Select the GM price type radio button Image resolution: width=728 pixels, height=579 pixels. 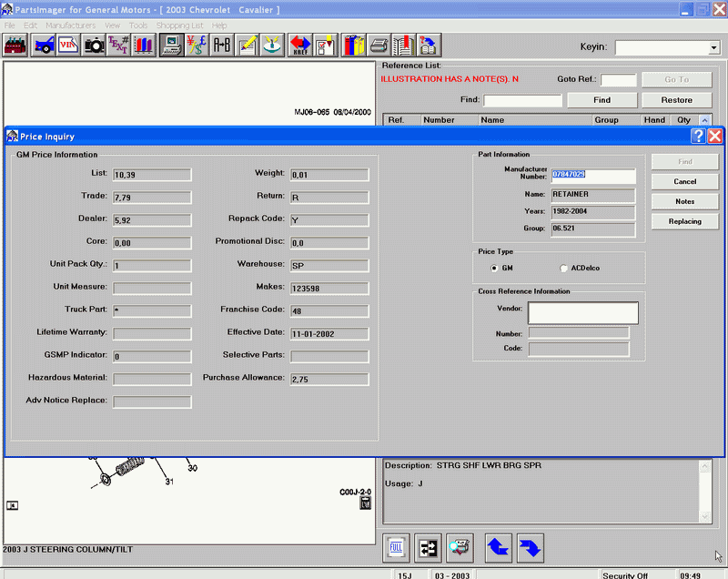(x=494, y=268)
